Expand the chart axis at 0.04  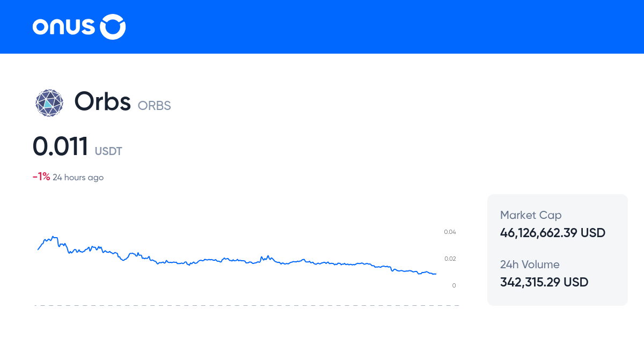tap(451, 232)
